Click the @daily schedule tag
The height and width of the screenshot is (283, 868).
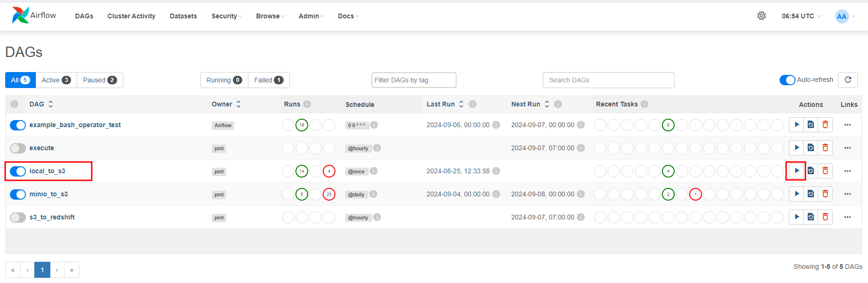click(x=356, y=194)
